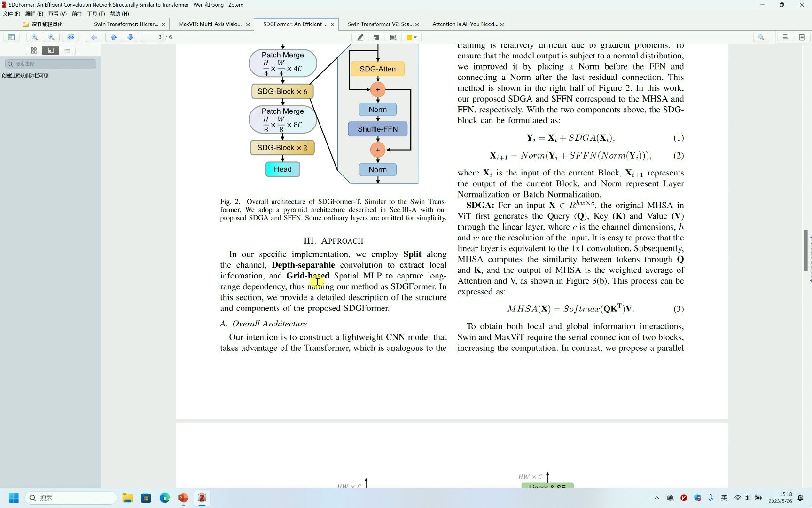Fit the page to window width

tap(71, 37)
